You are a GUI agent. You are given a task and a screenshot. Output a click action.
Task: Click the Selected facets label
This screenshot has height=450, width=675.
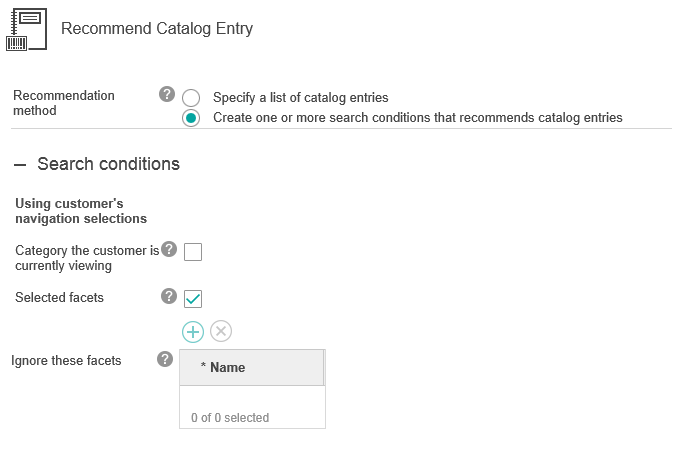click(60, 297)
